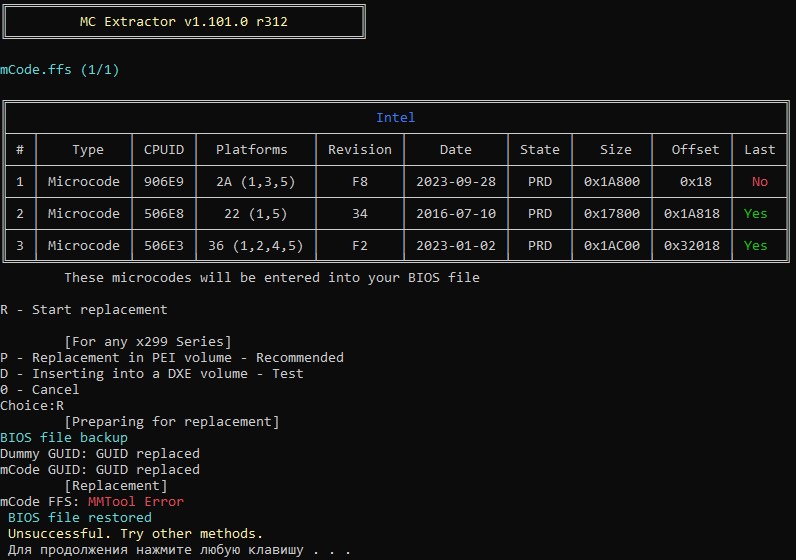Image resolution: width=796 pixels, height=560 pixels.
Task: Click PRD state in the 906E9 row
Action: tap(540, 182)
